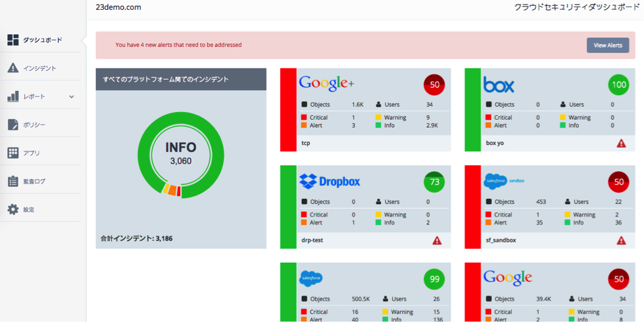Click Users 22 on sf_sandbox card

point(618,202)
